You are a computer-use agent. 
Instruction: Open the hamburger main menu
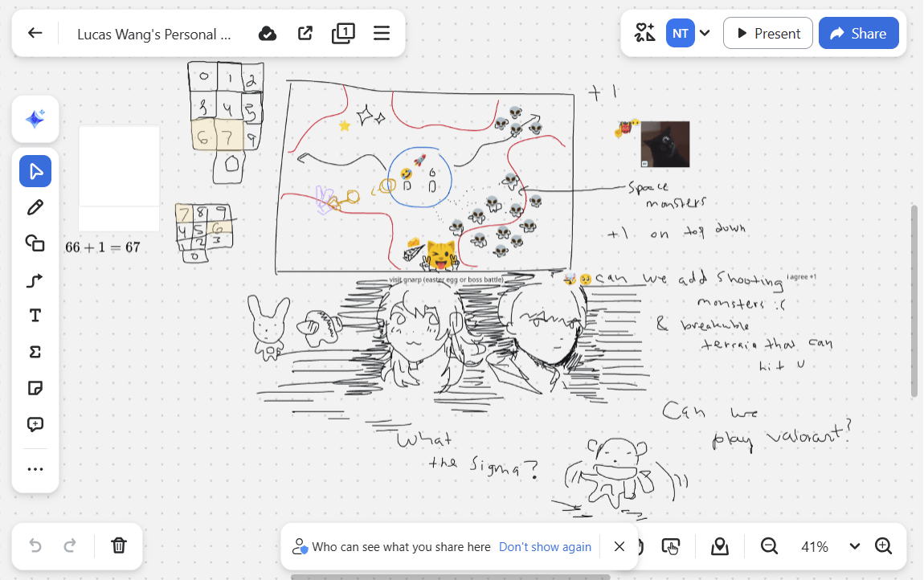(x=382, y=34)
